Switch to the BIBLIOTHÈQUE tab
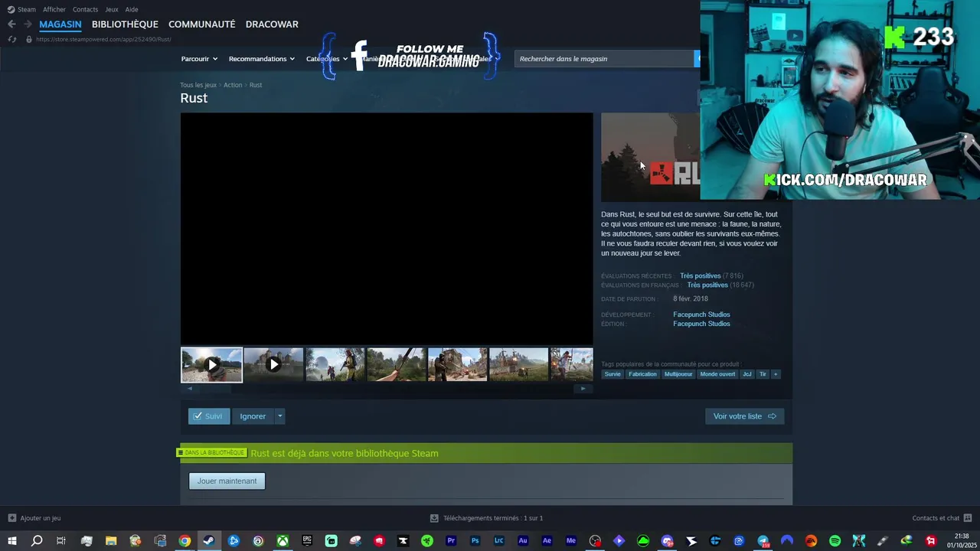This screenshot has height=551, width=980. (125, 24)
